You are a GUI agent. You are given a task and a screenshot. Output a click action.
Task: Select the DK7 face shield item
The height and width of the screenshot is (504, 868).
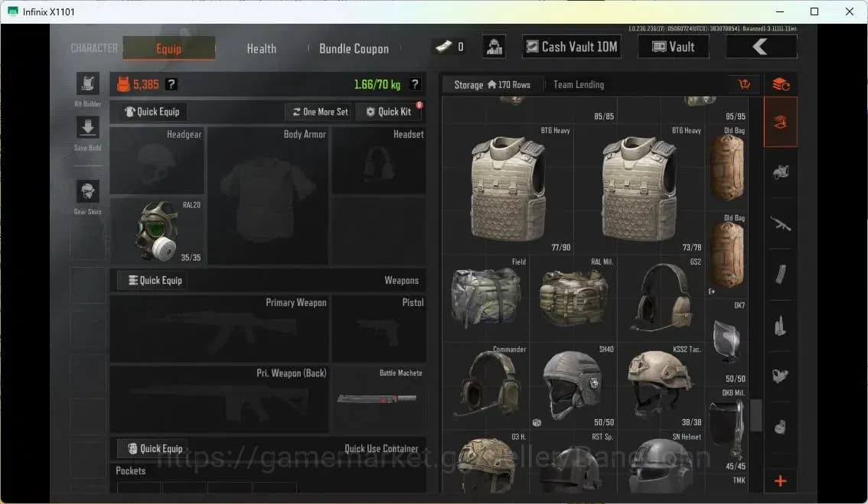(727, 343)
